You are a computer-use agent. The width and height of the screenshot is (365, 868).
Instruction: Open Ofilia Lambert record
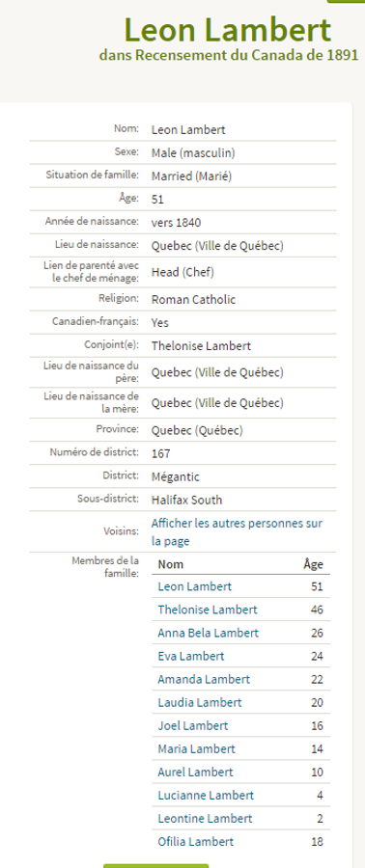coord(195,842)
